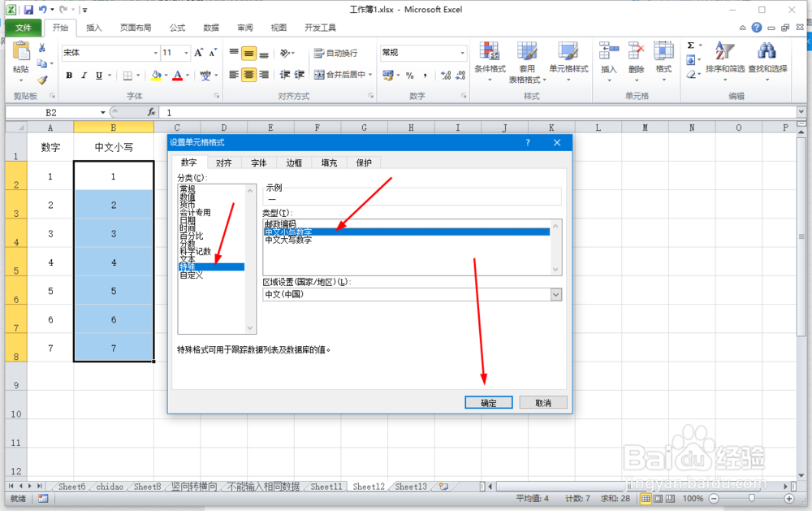Toggle bold formatting button
Image resolution: width=812 pixels, height=511 pixels.
point(69,76)
